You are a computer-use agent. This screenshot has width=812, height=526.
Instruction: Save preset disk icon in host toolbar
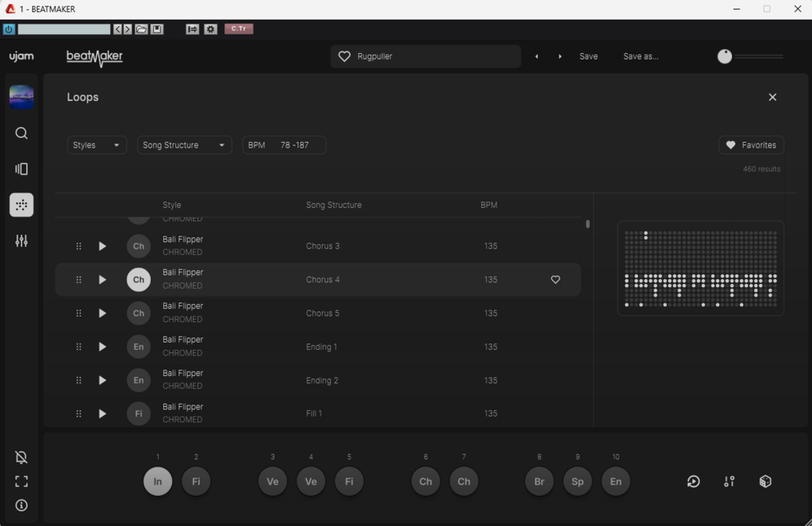tap(157, 29)
